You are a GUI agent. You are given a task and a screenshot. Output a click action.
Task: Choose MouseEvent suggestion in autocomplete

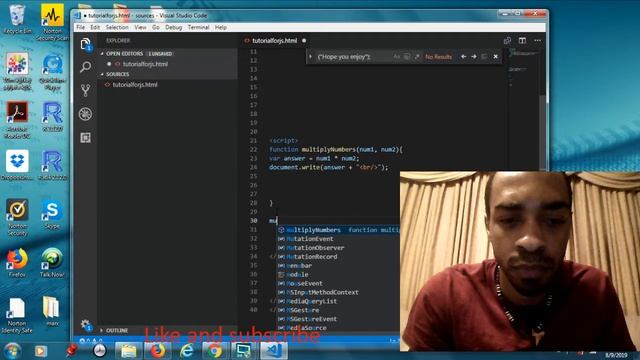[x=339, y=283]
